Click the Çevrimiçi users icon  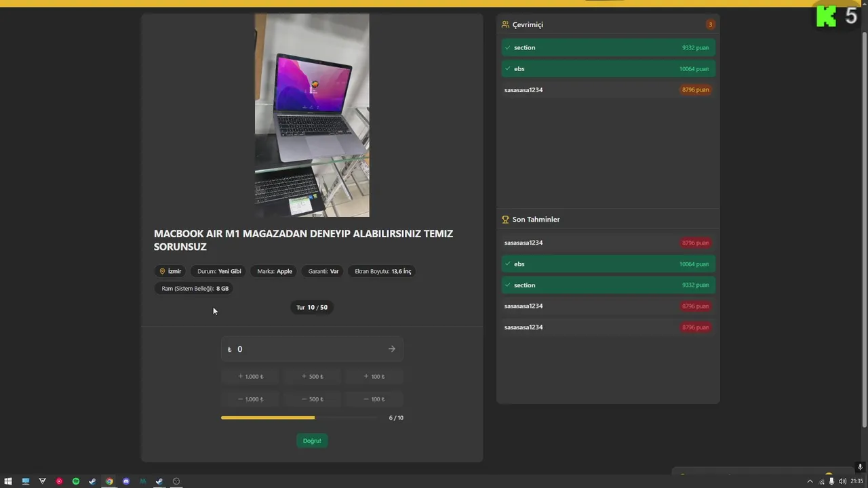[x=505, y=24]
